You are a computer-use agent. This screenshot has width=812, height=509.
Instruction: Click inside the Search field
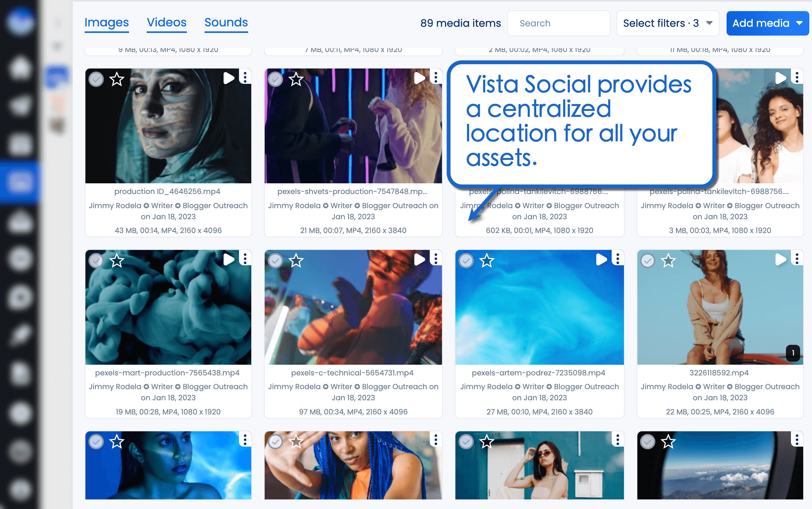click(558, 23)
